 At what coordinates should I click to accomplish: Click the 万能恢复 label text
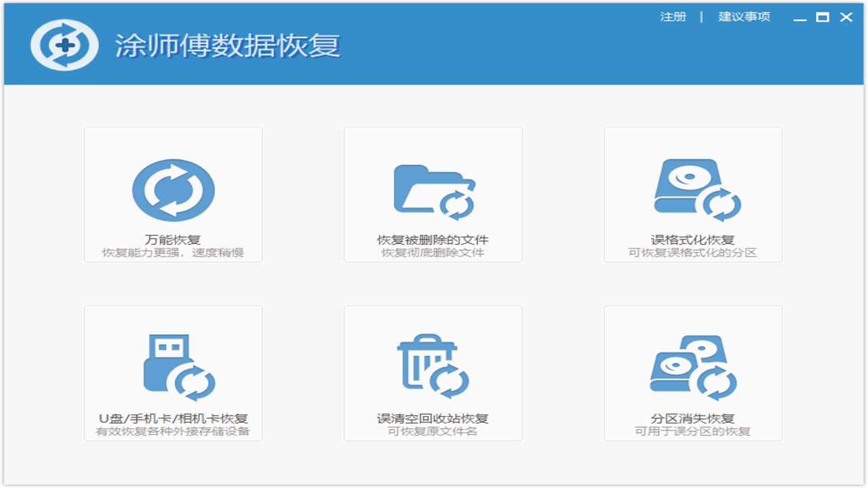[x=173, y=240]
